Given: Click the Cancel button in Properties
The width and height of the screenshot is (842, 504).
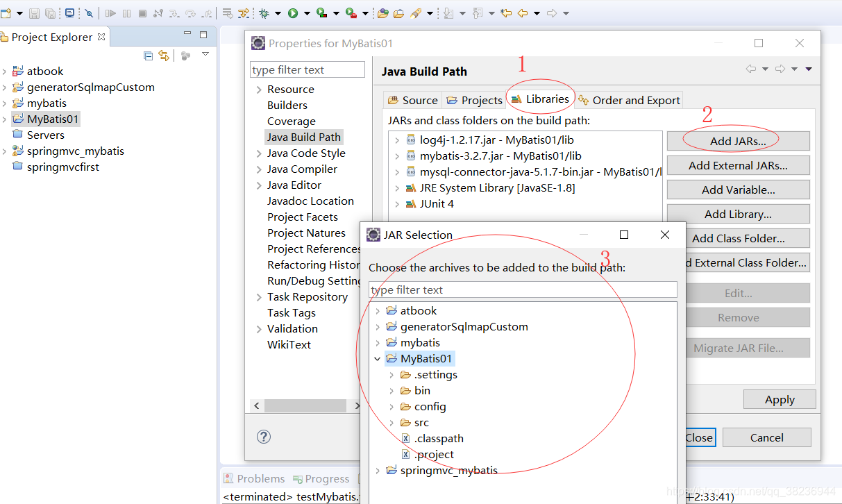Looking at the screenshot, I should [766, 437].
